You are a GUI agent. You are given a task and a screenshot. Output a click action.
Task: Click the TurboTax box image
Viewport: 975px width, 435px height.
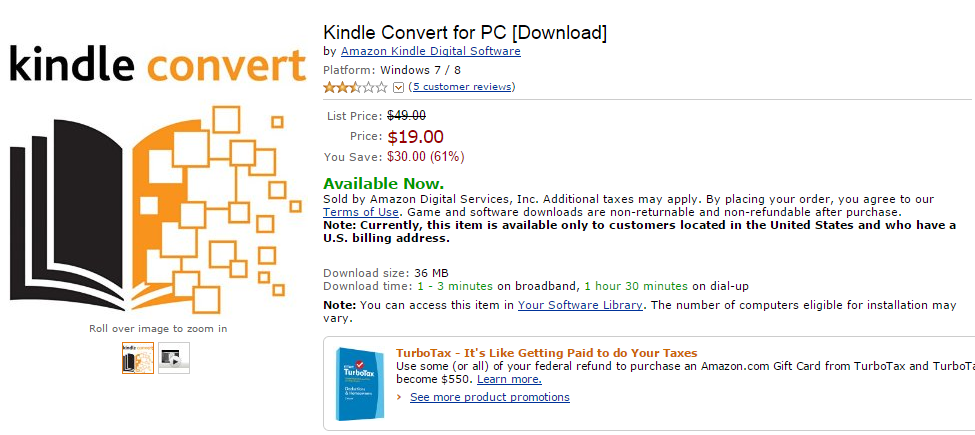tap(360, 383)
